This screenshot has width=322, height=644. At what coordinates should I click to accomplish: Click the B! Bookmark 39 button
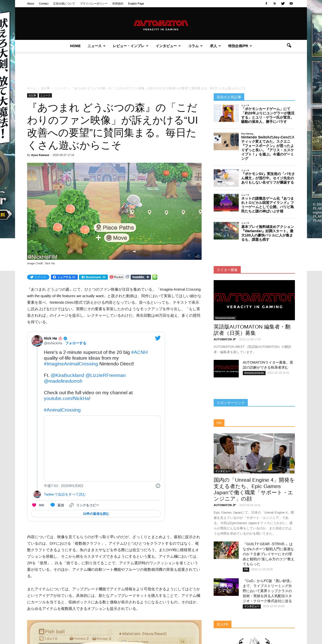[x=93, y=277]
